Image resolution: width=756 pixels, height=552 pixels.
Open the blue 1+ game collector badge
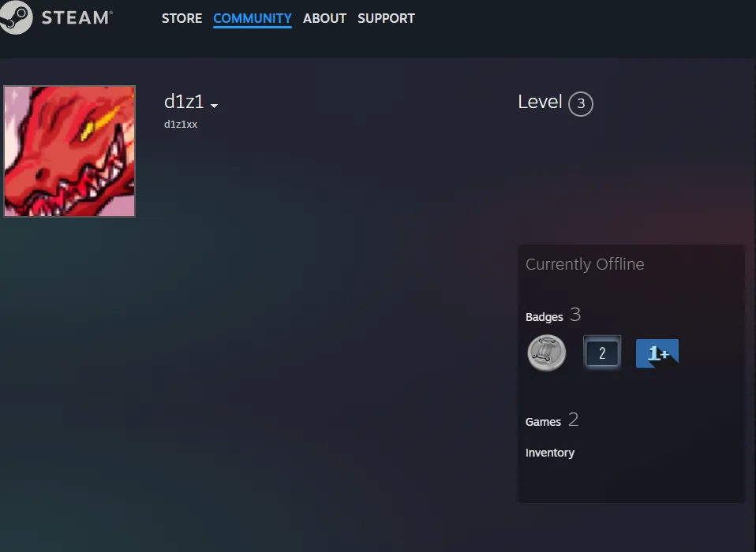coord(657,353)
